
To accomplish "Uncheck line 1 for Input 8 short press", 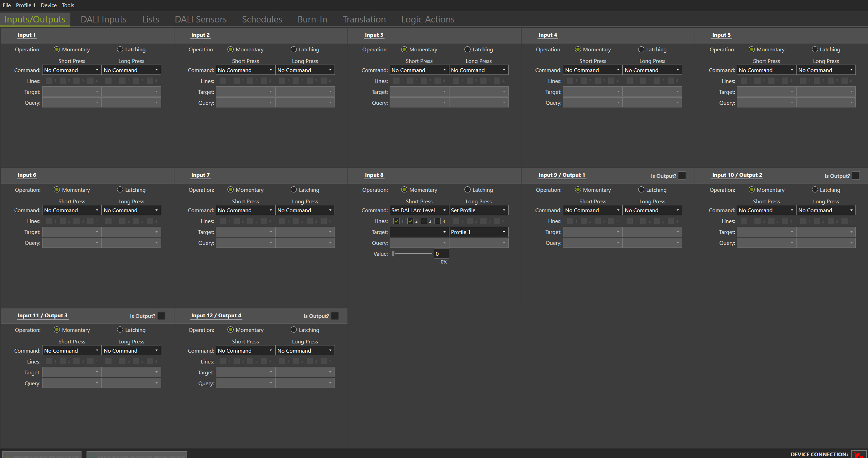I will tap(396, 221).
